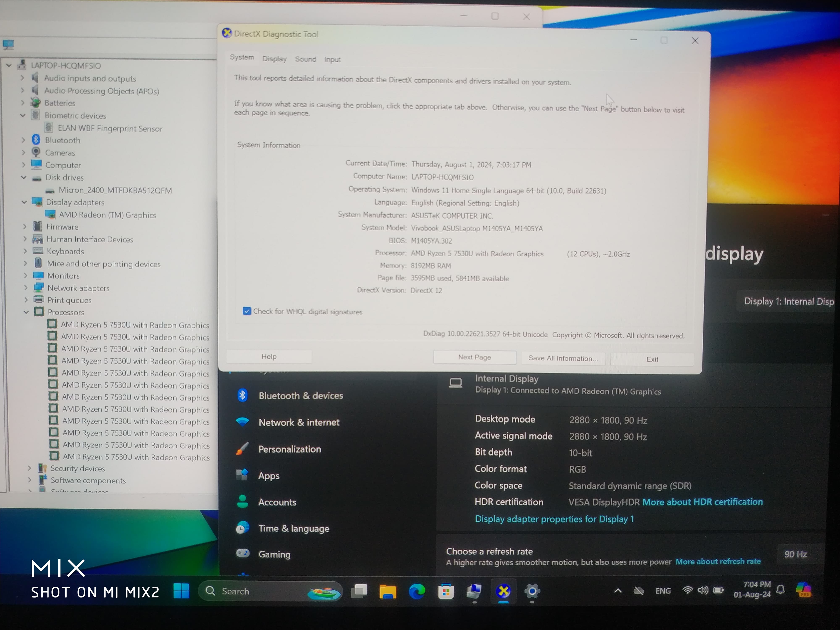This screenshot has width=840, height=630.
Task: Select Mice and other pointing devices
Action: [x=104, y=264]
